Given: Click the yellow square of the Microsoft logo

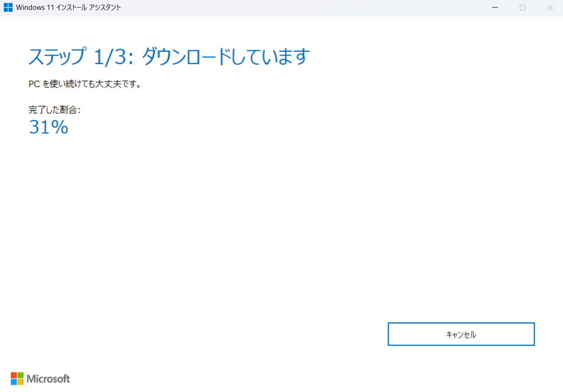Looking at the screenshot, I should pos(20,382).
